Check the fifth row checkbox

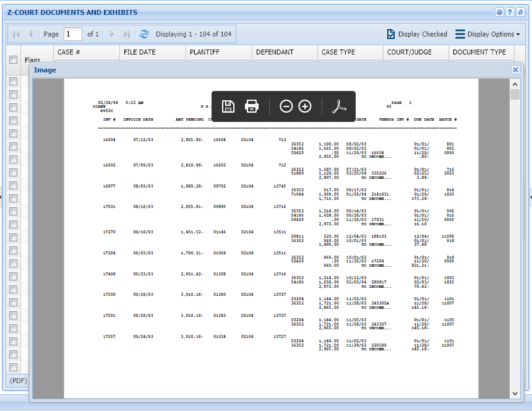13,133
